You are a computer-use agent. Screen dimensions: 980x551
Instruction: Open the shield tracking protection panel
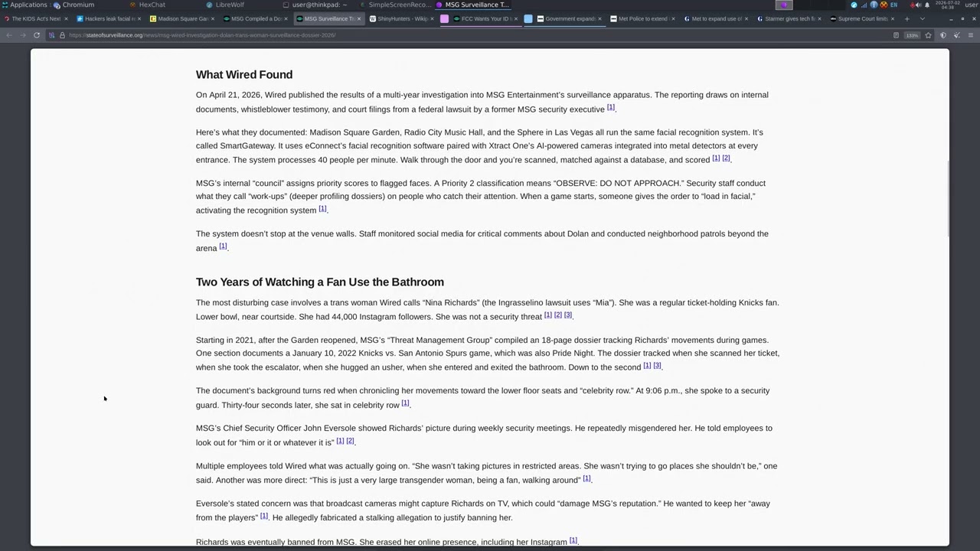pos(943,35)
